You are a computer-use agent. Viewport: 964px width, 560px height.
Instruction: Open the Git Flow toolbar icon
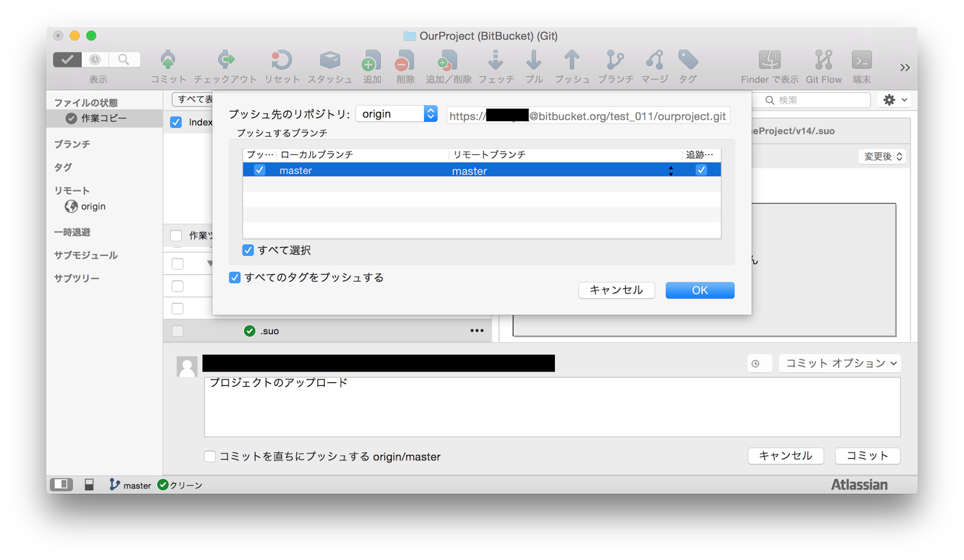click(x=824, y=60)
